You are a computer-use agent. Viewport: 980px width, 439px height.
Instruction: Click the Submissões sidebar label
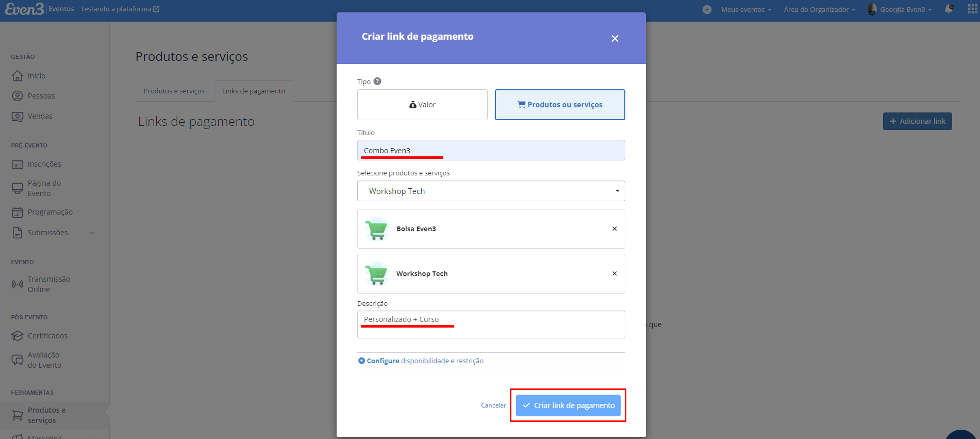(x=47, y=233)
